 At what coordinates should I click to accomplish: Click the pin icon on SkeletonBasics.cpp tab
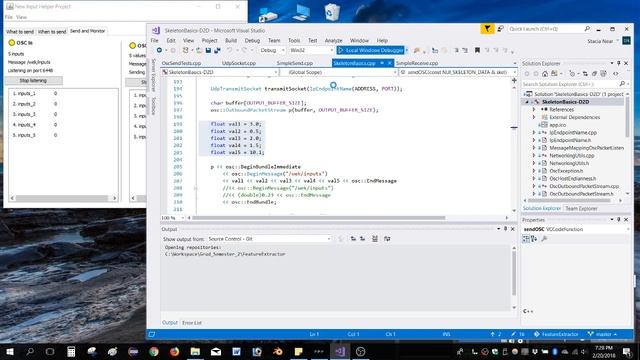(x=382, y=63)
